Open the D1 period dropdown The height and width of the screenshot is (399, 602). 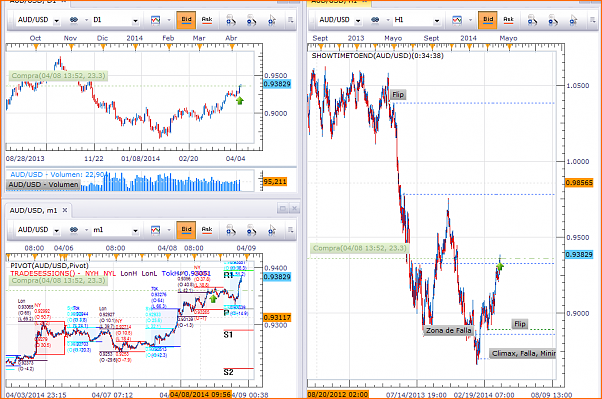(135, 21)
